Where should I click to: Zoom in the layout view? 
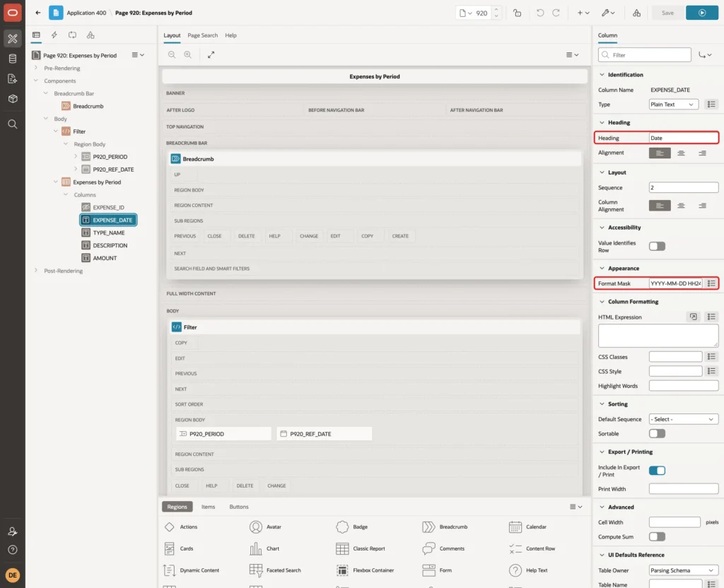coord(188,54)
